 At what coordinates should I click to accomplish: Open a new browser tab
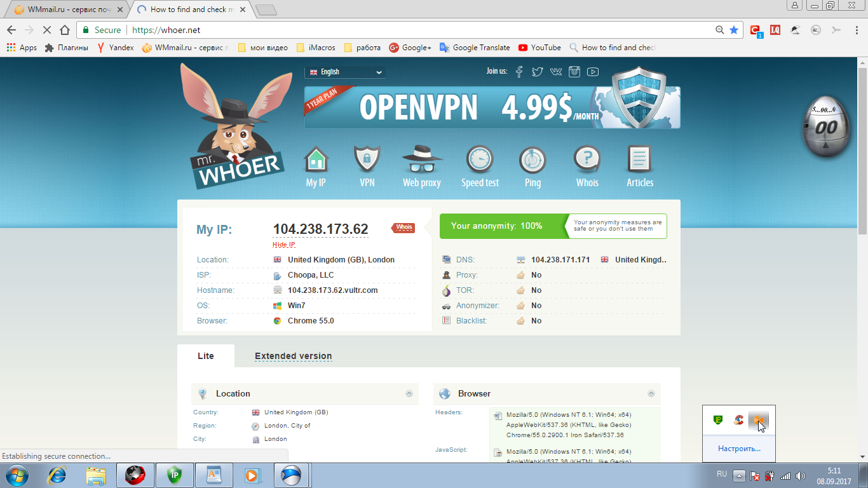266,10
